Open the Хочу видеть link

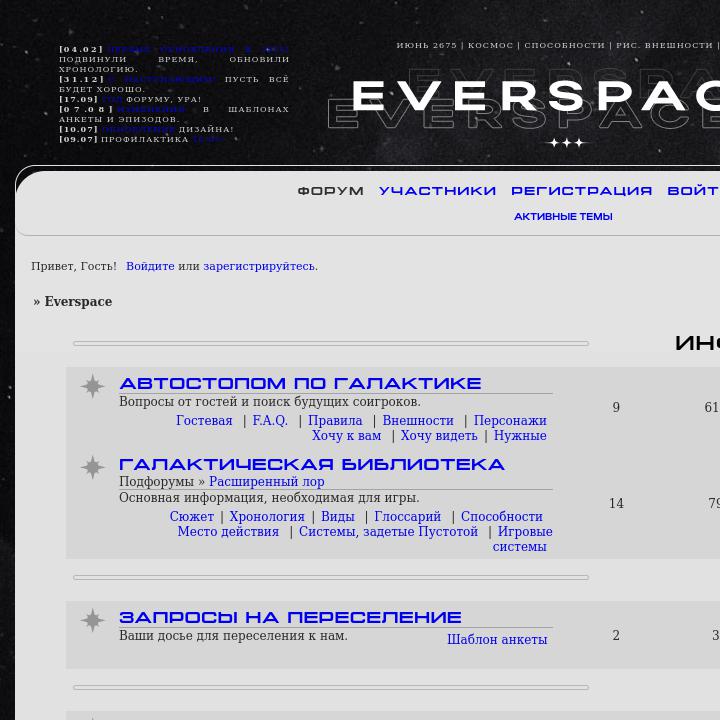point(439,435)
